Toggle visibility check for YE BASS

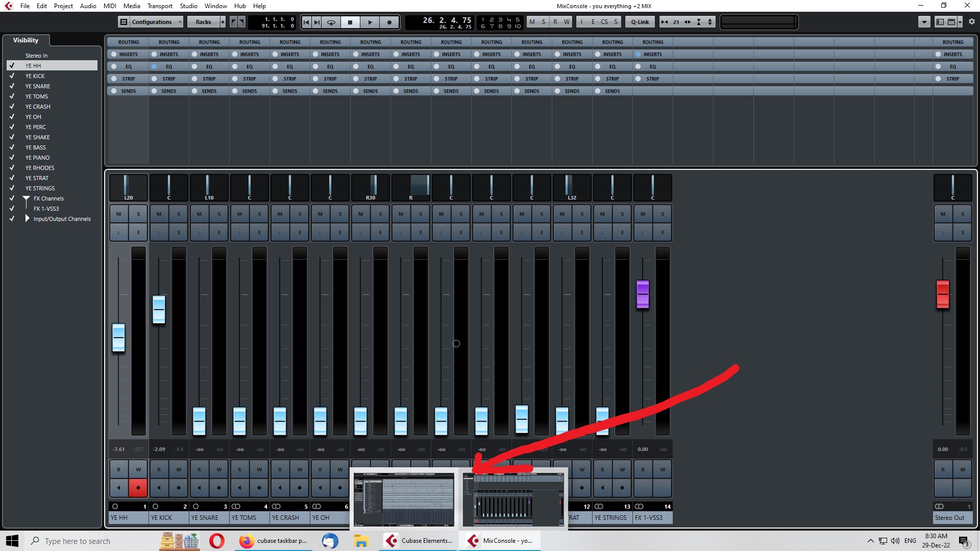tap(12, 147)
